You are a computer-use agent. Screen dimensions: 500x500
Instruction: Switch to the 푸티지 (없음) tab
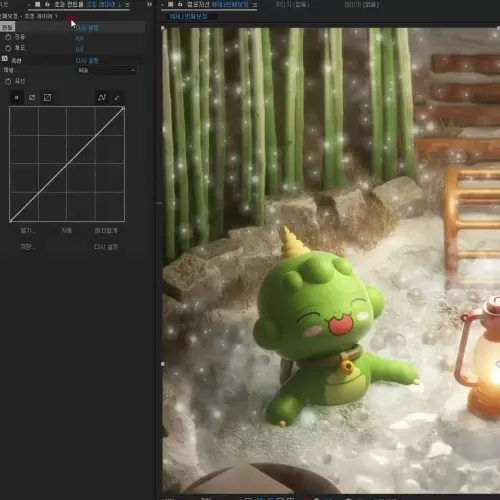click(292, 4)
